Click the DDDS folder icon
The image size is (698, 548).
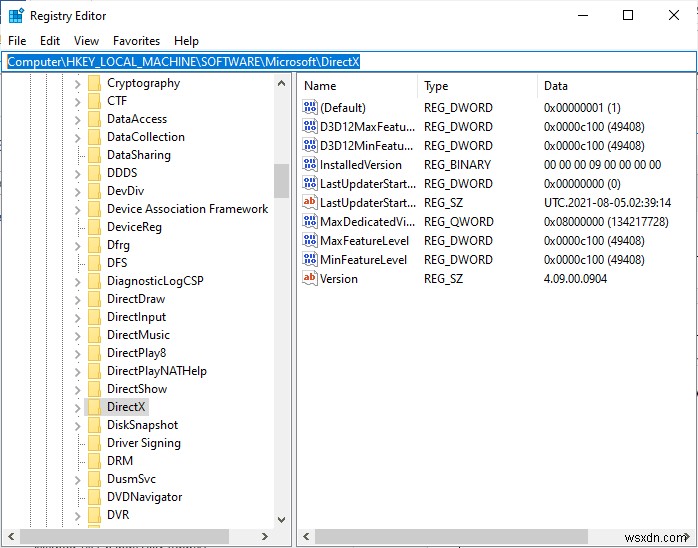coord(94,173)
